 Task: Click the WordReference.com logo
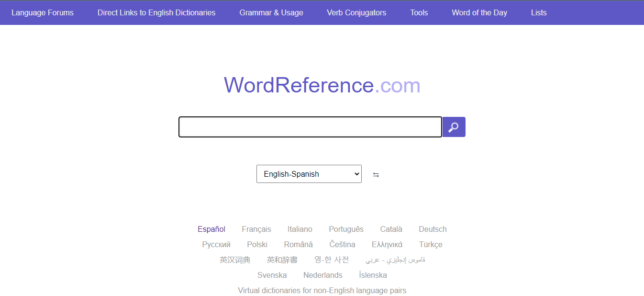(x=322, y=85)
